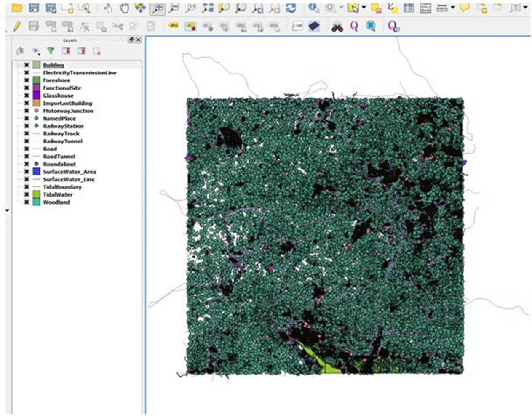Viewport: 532px width, 417px height.
Task: Open the MetaSearch CSW catalog tool
Action: (x=298, y=25)
